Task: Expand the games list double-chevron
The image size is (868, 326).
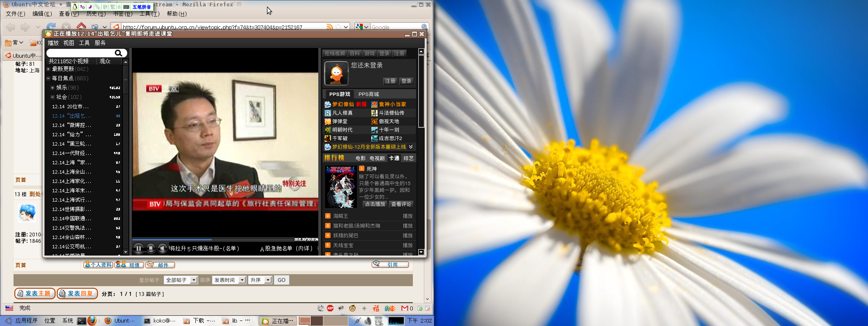Action: 411,147
